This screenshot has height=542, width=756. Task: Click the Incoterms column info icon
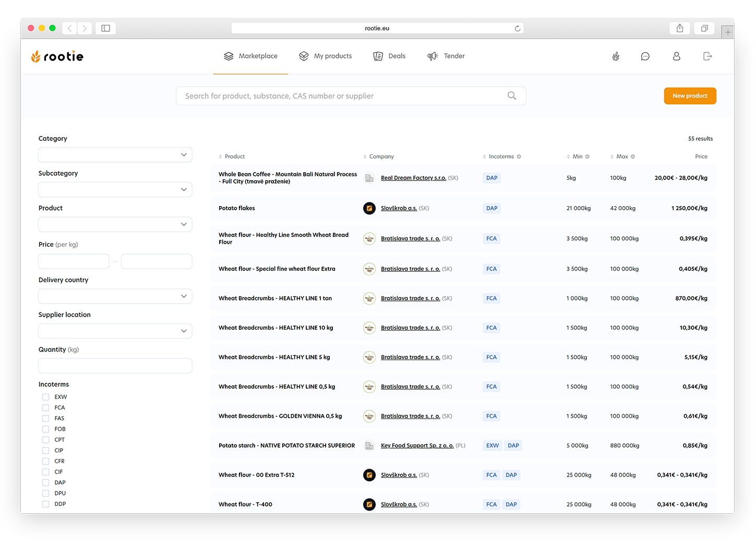(519, 156)
